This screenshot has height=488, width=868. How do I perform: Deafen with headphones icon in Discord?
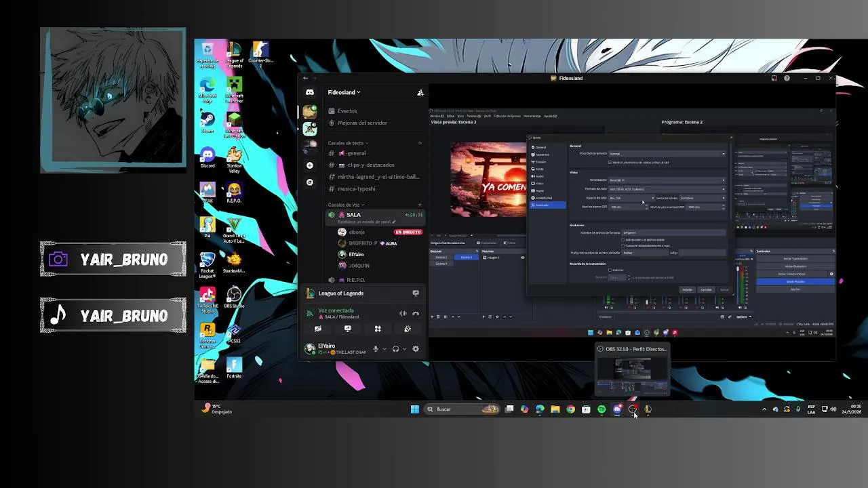pos(395,349)
